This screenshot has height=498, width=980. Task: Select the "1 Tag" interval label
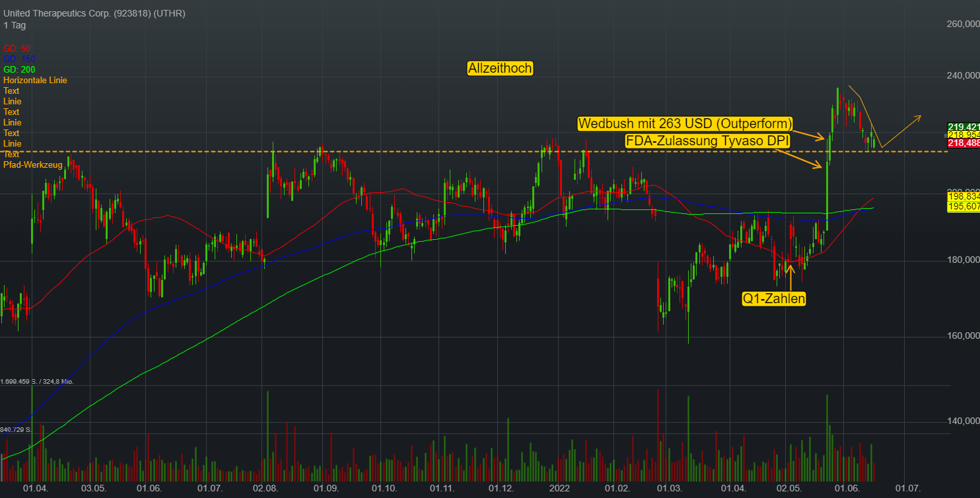[15, 25]
